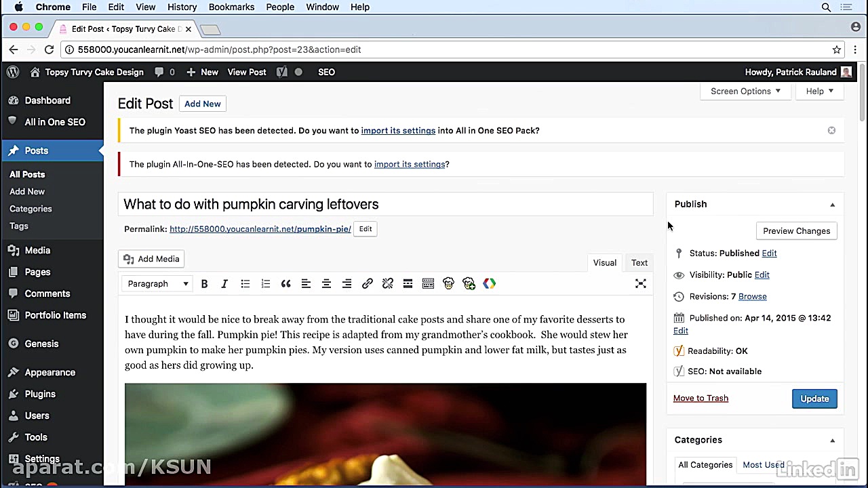Insert Read More tag
The width and height of the screenshot is (868, 488).
[x=408, y=284]
